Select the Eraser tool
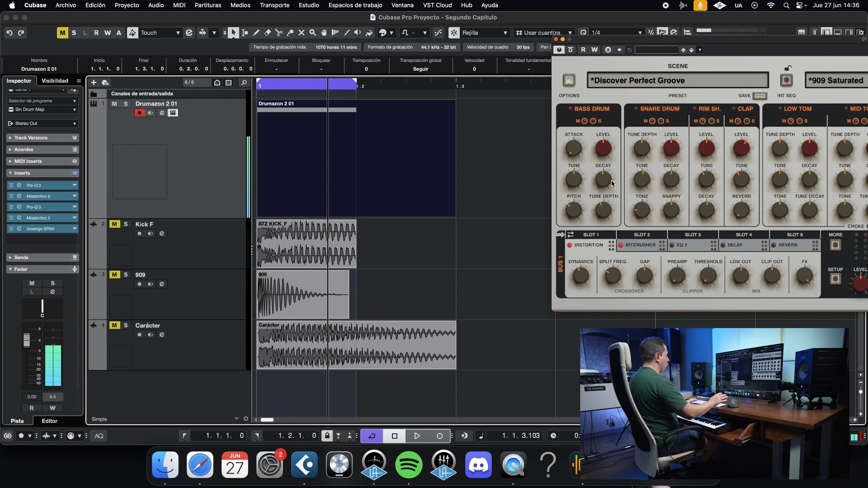The width and height of the screenshot is (868, 488). pyautogui.click(x=267, y=33)
